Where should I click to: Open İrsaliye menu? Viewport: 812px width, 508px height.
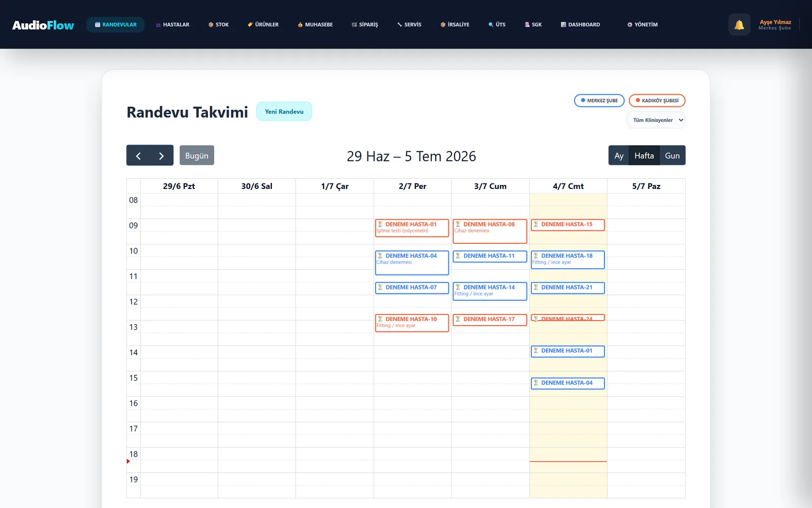455,24
